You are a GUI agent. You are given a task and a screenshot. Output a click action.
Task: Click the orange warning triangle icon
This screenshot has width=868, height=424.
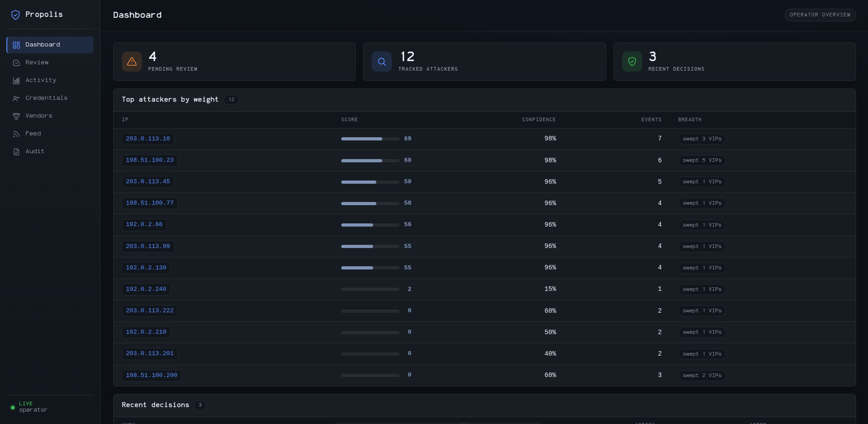(x=132, y=62)
